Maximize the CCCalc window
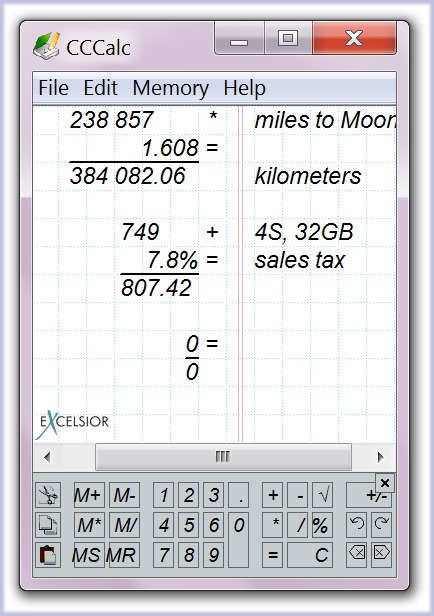 [x=288, y=38]
